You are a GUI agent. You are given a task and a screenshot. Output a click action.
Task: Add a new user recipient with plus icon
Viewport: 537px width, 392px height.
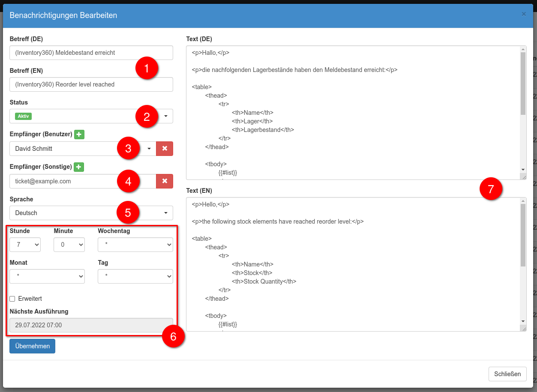79,135
